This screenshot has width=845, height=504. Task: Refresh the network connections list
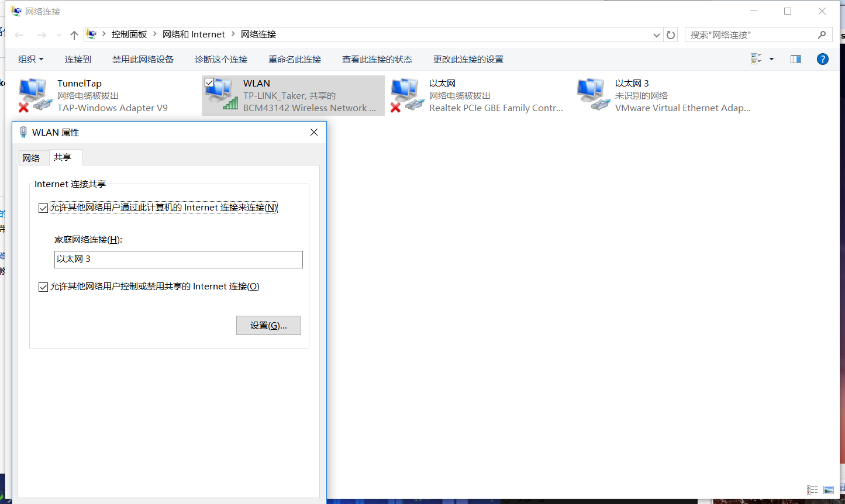pos(671,35)
